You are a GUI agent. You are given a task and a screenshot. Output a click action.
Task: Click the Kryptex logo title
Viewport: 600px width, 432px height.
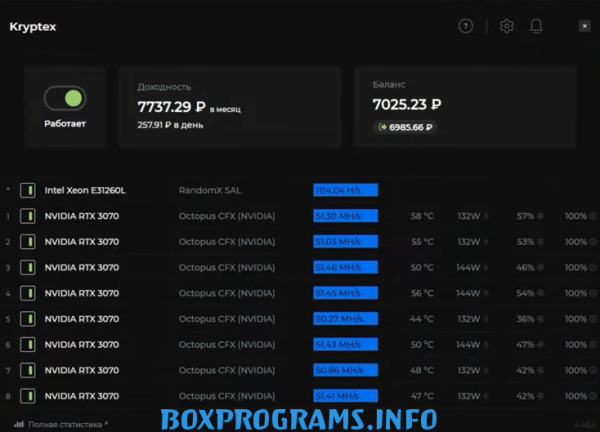click(33, 27)
